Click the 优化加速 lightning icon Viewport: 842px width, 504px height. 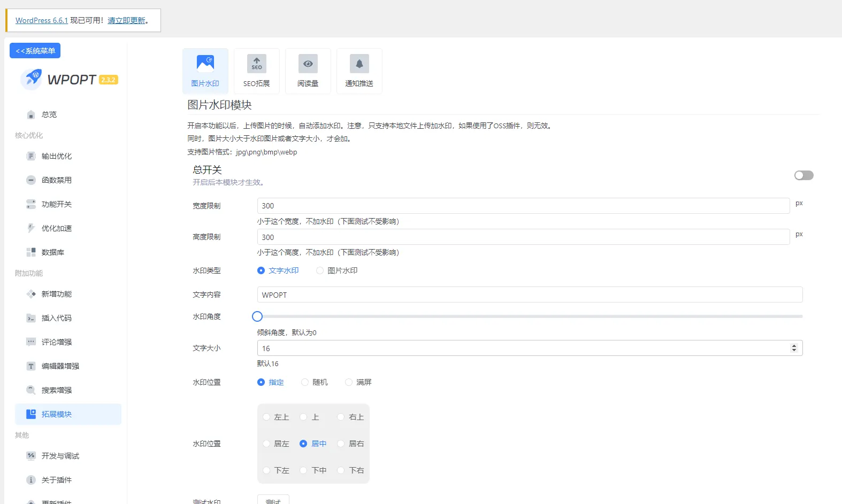pyautogui.click(x=31, y=228)
